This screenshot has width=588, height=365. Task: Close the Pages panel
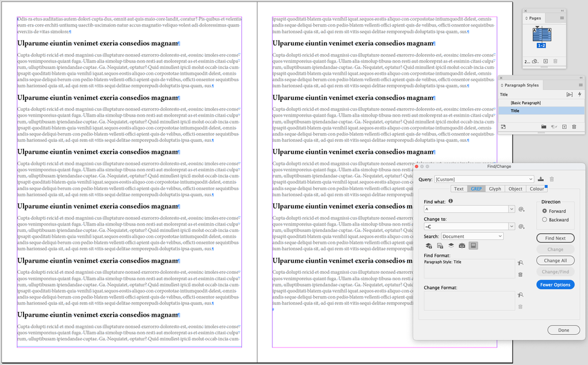(526, 11)
